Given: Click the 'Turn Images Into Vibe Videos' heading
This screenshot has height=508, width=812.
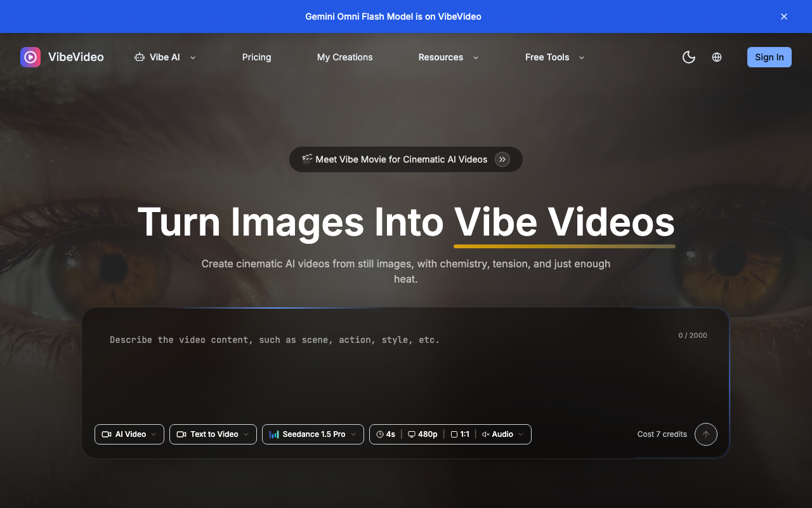Looking at the screenshot, I should (x=406, y=222).
